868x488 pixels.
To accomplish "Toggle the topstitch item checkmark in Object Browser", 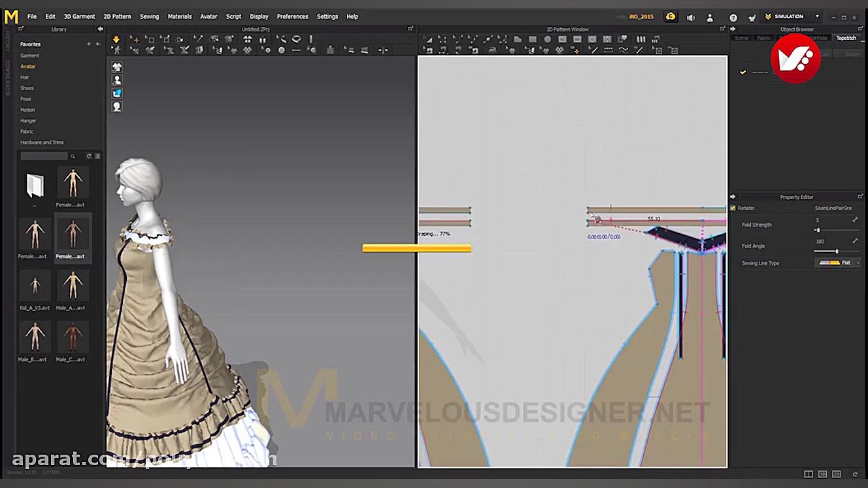I will (743, 73).
